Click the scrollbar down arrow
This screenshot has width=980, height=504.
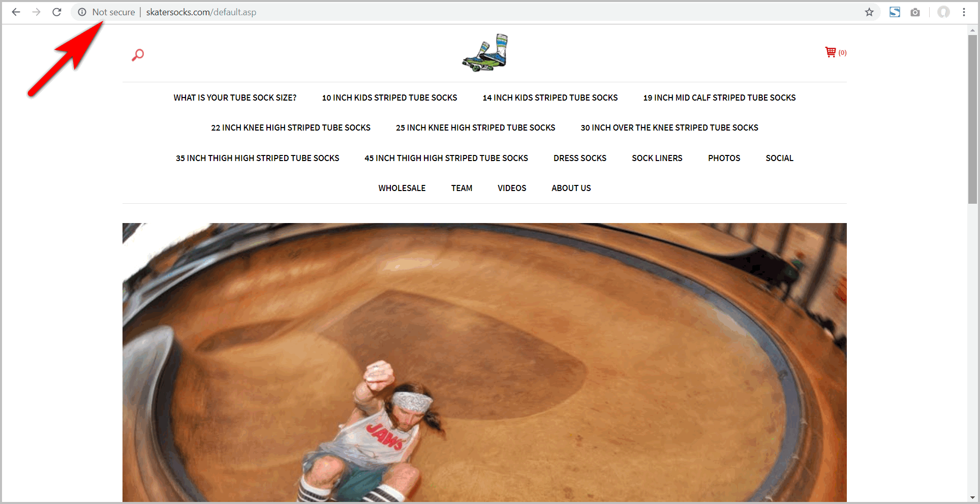pyautogui.click(x=973, y=497)
